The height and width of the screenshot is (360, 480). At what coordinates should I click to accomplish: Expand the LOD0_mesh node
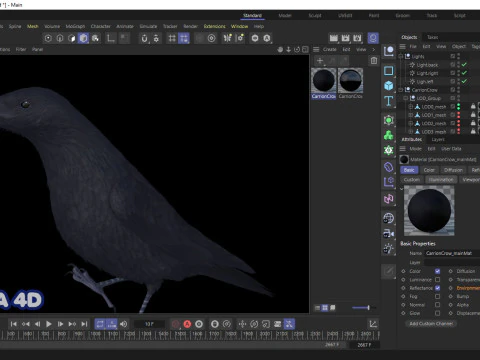click(x=411, y=107)
